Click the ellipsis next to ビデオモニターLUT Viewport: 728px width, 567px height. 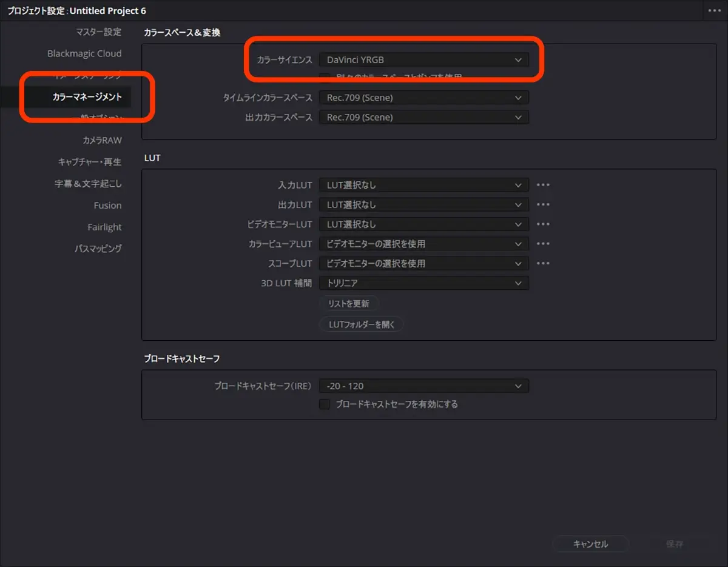pyautogui.click(x=543, y=224)
